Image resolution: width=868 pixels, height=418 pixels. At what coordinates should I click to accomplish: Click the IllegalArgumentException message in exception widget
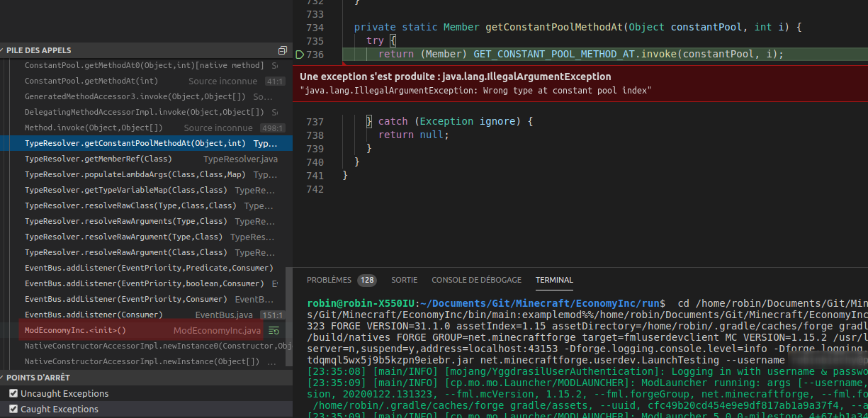475,91
